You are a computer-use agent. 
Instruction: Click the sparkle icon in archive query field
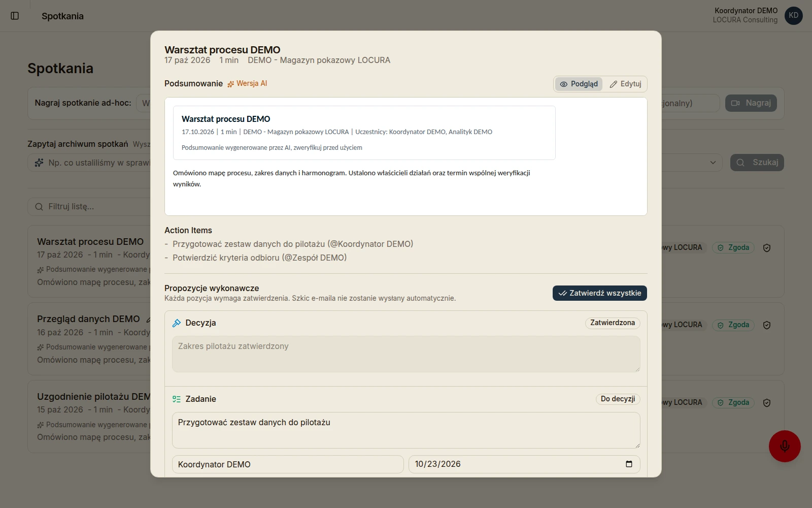39,163
